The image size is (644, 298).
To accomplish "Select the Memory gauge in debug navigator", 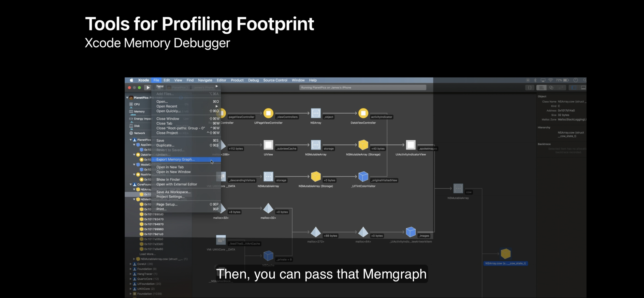I will click(139, 112).
